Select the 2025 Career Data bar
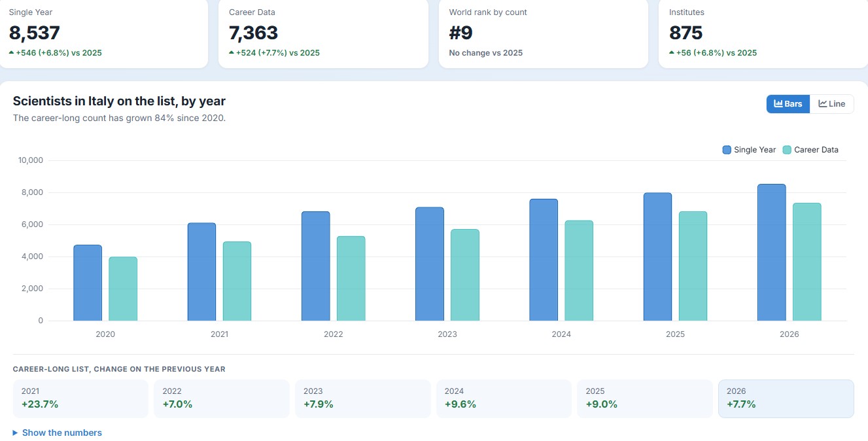The image size is (868, 441). pyautogui.click(x=693, y=266)
